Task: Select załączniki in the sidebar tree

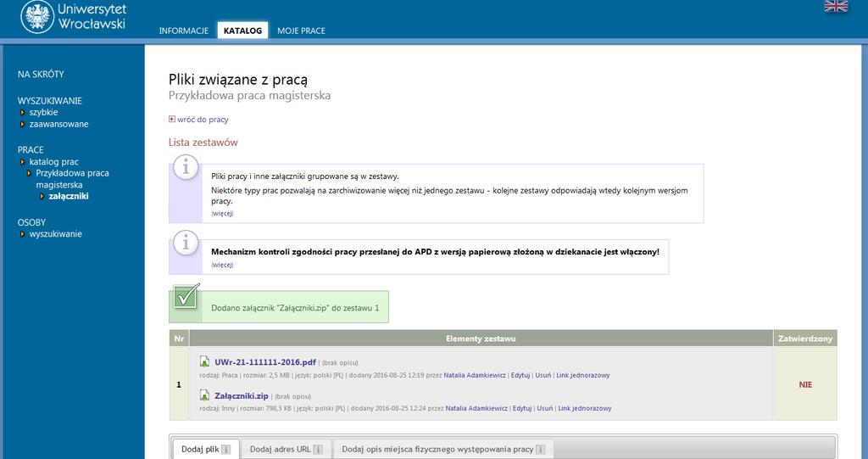Action: click(69, 196)
